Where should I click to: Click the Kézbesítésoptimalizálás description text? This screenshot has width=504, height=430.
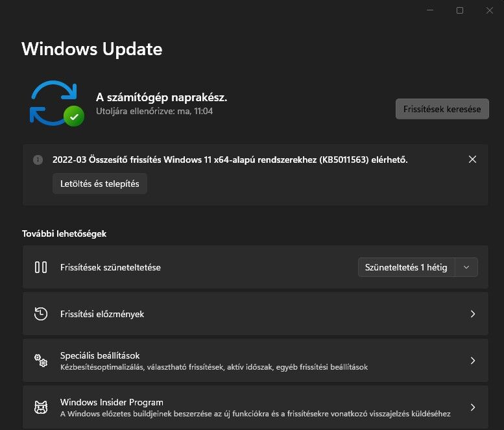click(214, 367)
